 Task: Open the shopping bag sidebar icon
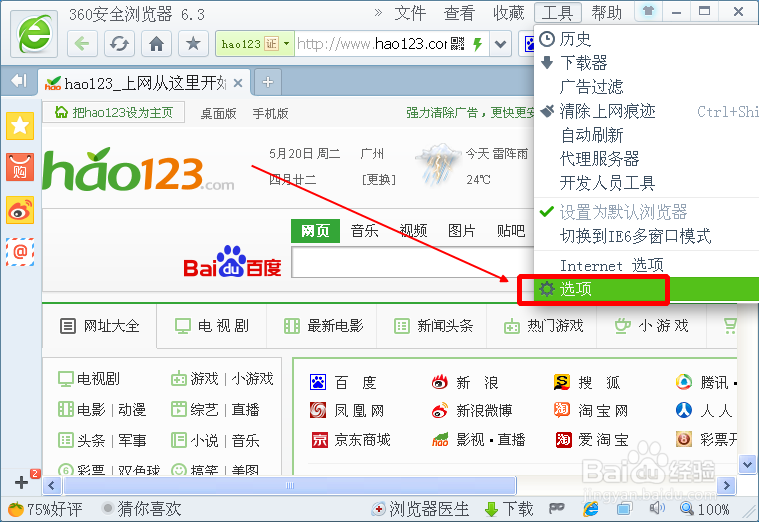click(x=20, y=167)
